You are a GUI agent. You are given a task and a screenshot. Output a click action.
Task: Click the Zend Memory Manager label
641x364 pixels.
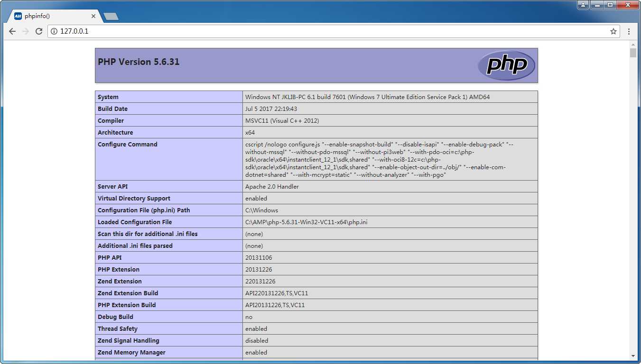click(x=131, y=353)
